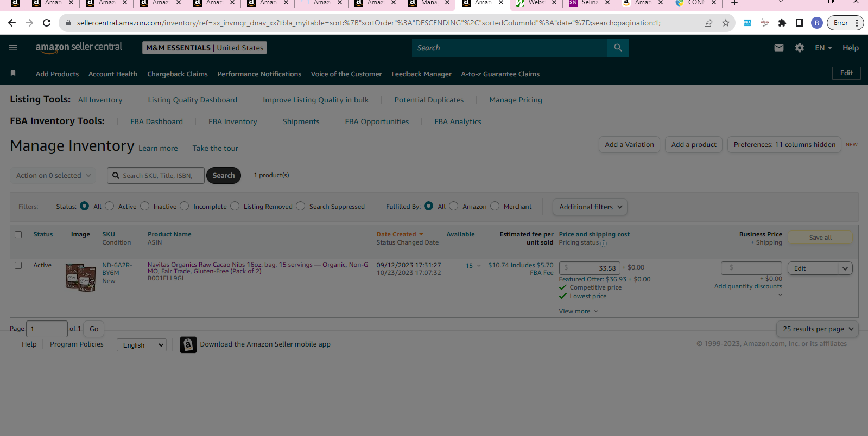The image size is (868, 436).
Task: Click the Amazon Seller Central logo
Action: tap(79, 48)
